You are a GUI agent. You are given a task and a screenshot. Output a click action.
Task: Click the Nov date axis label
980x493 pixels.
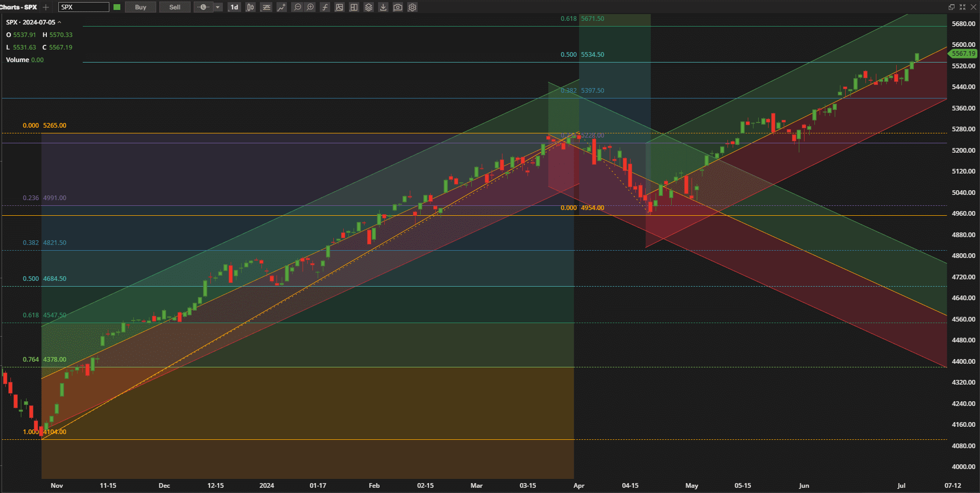pos(57,486)
